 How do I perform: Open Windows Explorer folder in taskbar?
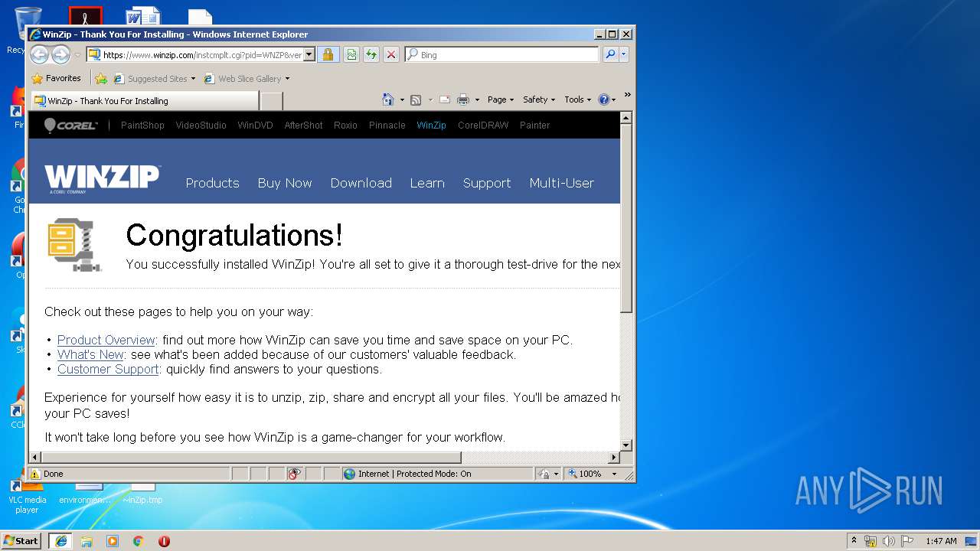[x=87, y=541]
